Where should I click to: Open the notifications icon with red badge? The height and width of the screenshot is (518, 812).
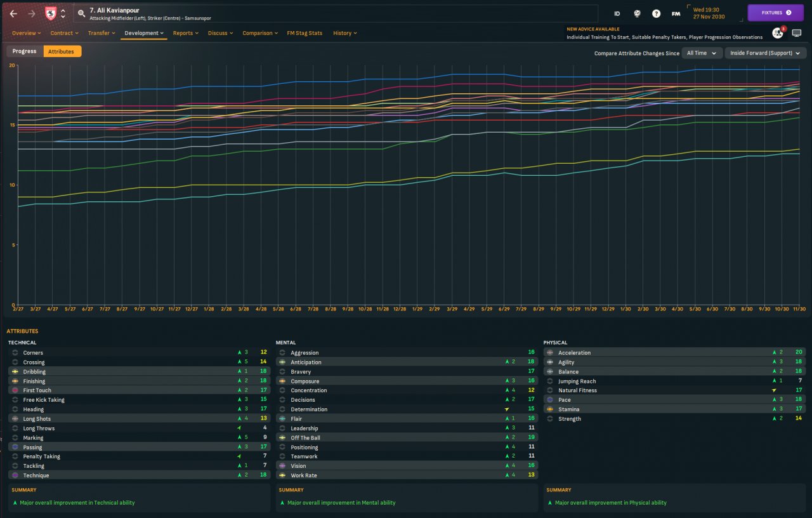pos(777,33)
